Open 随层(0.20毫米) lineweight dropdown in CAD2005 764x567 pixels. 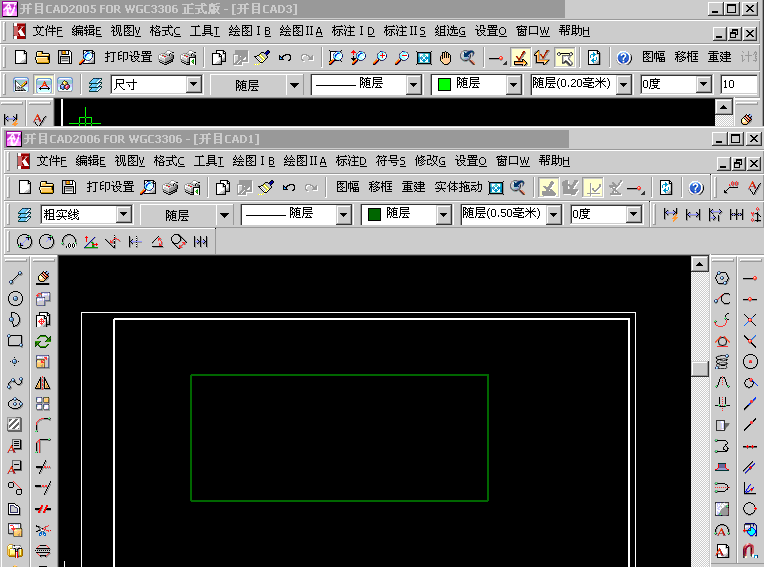coord(624,85)
